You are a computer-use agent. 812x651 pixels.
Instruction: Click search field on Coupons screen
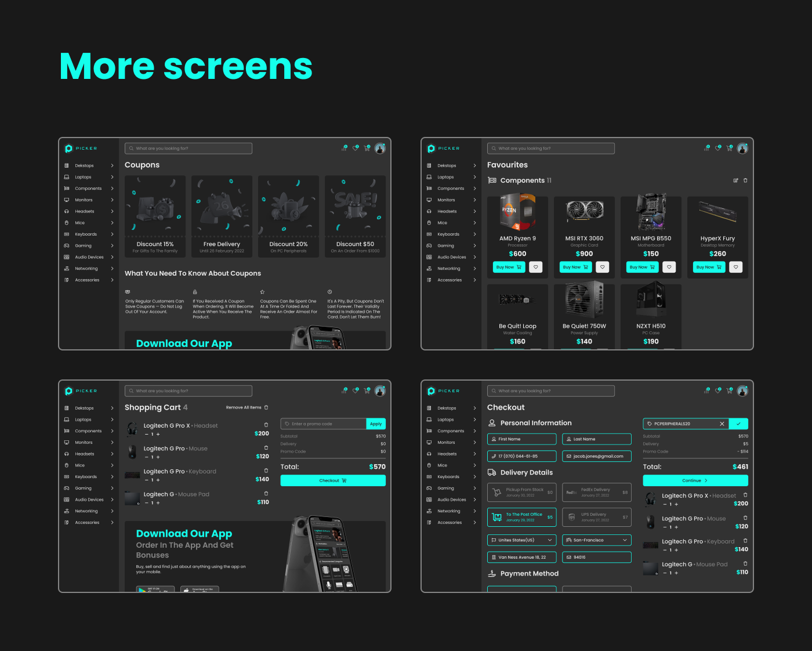click(x=188, y=149)
